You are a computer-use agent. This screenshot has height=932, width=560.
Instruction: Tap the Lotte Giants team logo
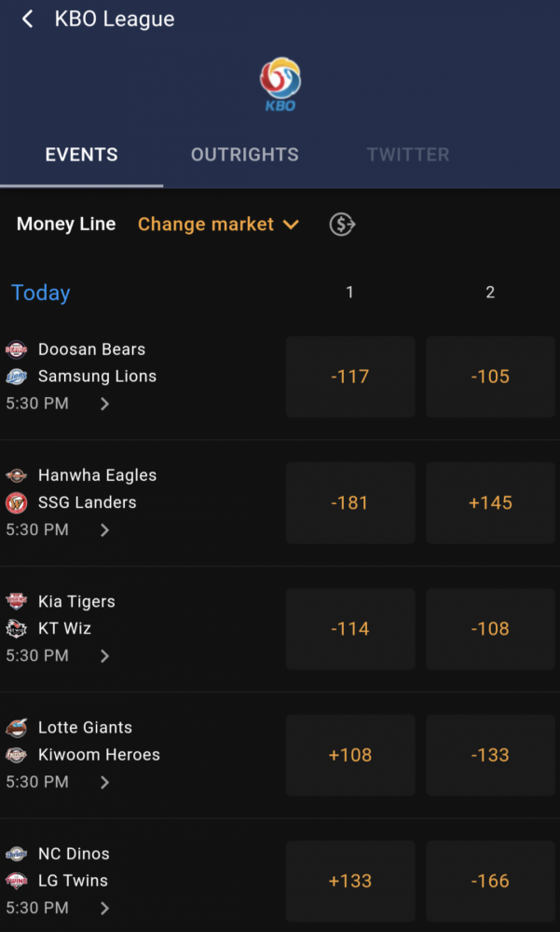tap(16, 728)
